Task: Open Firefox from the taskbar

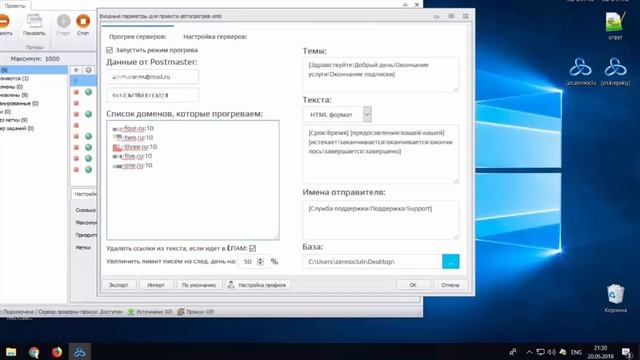Action: click(x=57, y=352)
